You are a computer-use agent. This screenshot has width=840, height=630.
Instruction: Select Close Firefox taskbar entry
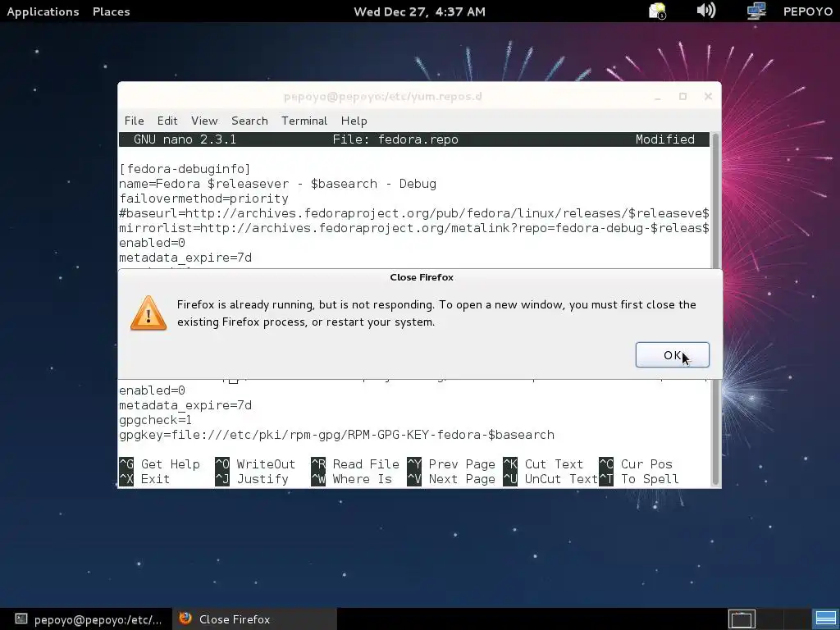[254, 619]
